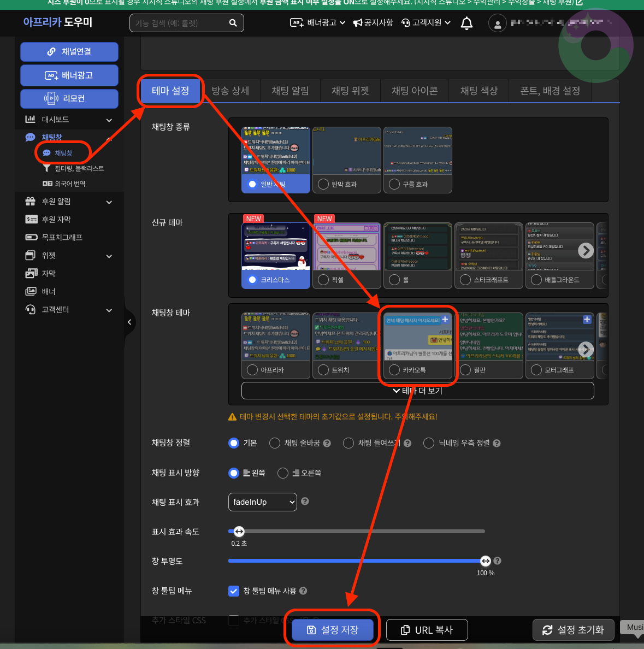The width and height of the screenshot is (644, 649).
Task: Click the 리모컨 button
Action: tap(69, 98)
